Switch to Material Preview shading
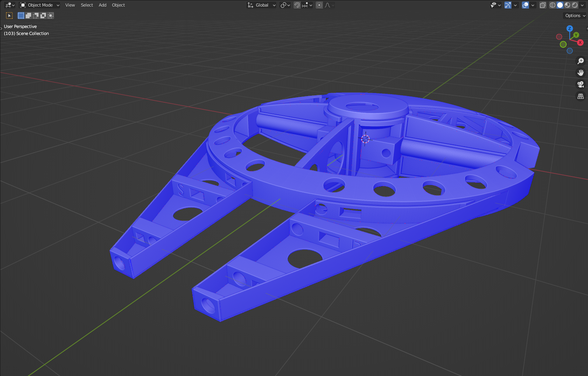This screenshot has height=376, width=588. click(x=567, y=5)
